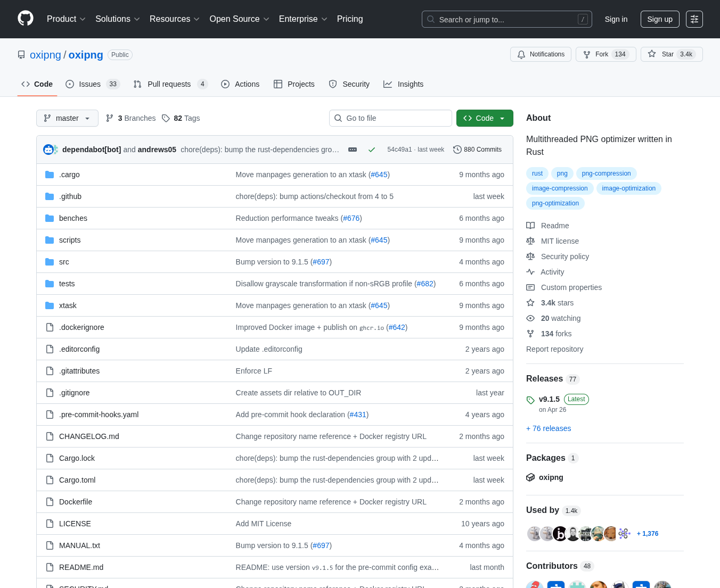Expand the Resources menu
The image size is (720, 588).
[x=175, y=19]
